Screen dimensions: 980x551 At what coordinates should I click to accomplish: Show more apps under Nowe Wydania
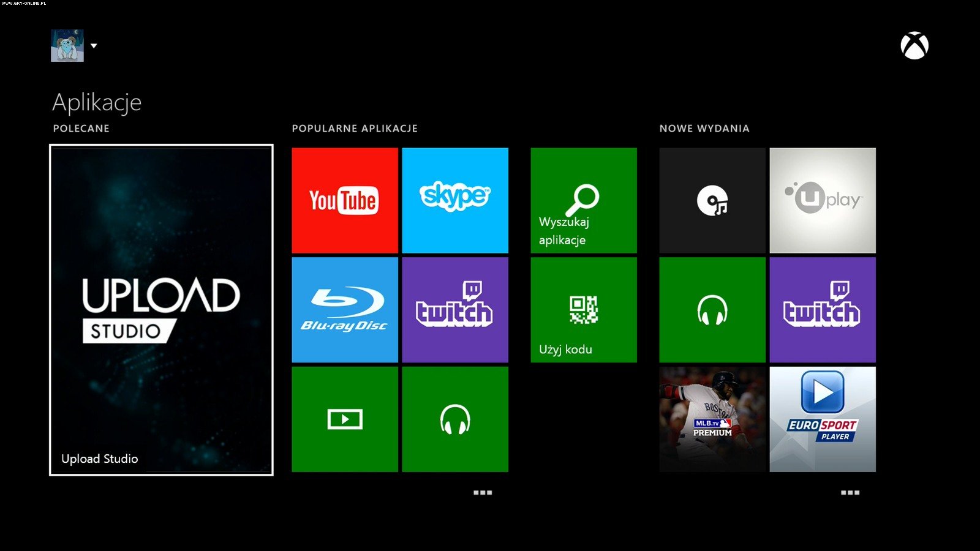point(850,492)
